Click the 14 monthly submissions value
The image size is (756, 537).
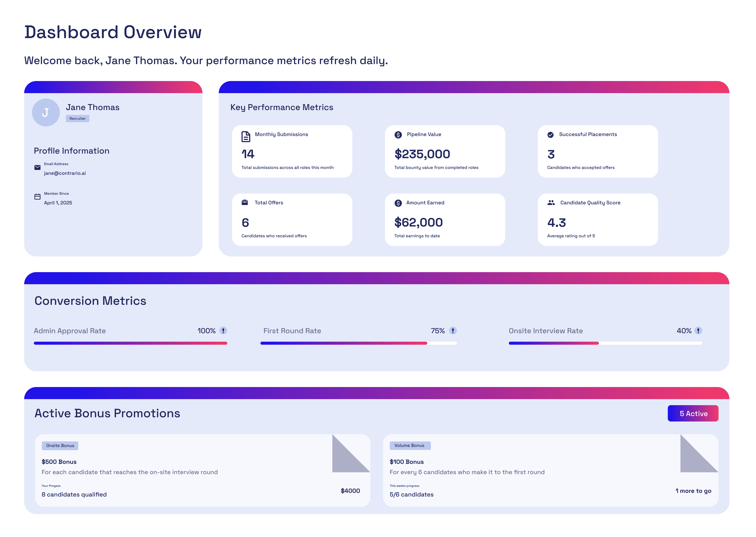[x=248, y=154]
